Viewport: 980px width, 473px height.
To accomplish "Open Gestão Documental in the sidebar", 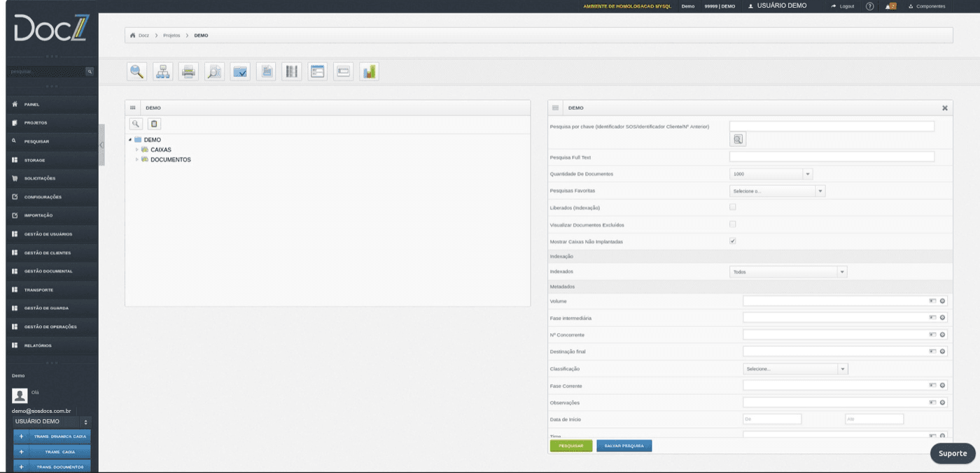I will coord(48,271).
